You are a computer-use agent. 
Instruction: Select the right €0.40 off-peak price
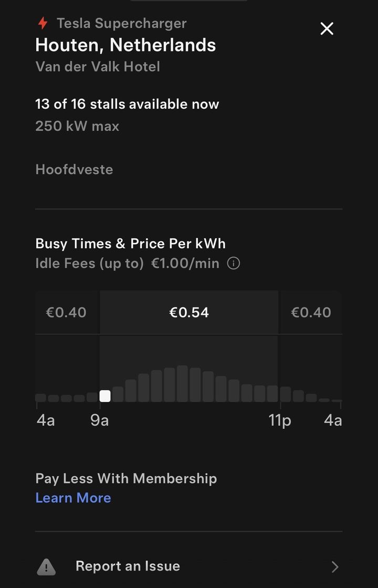pos(311,312)
